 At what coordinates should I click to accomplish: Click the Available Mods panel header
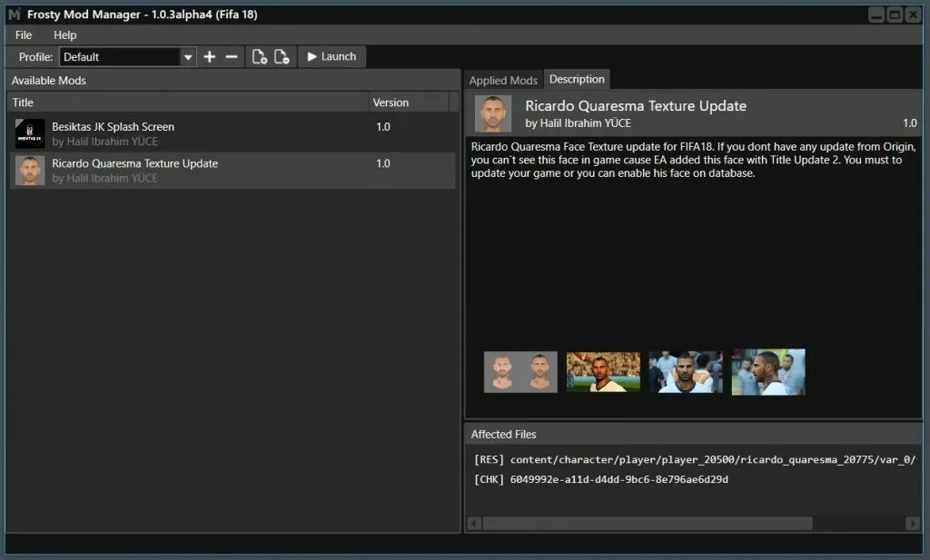pyautogui.click(x=232, y=81)
